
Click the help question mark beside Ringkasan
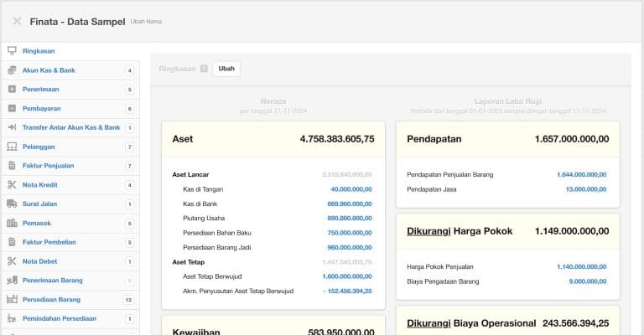(204, 69)
